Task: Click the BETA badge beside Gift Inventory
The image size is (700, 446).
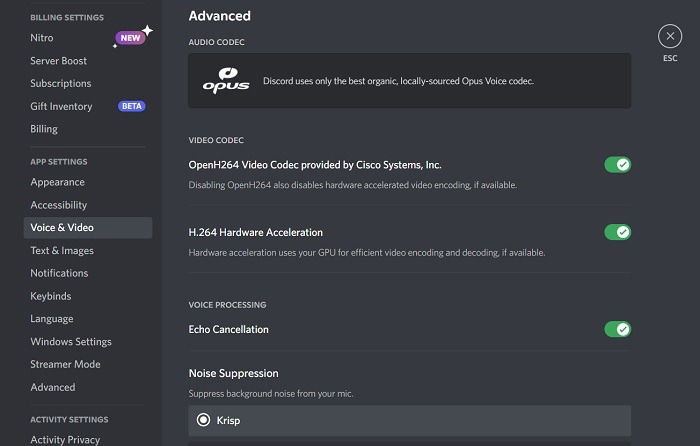Action: (132, 106)
